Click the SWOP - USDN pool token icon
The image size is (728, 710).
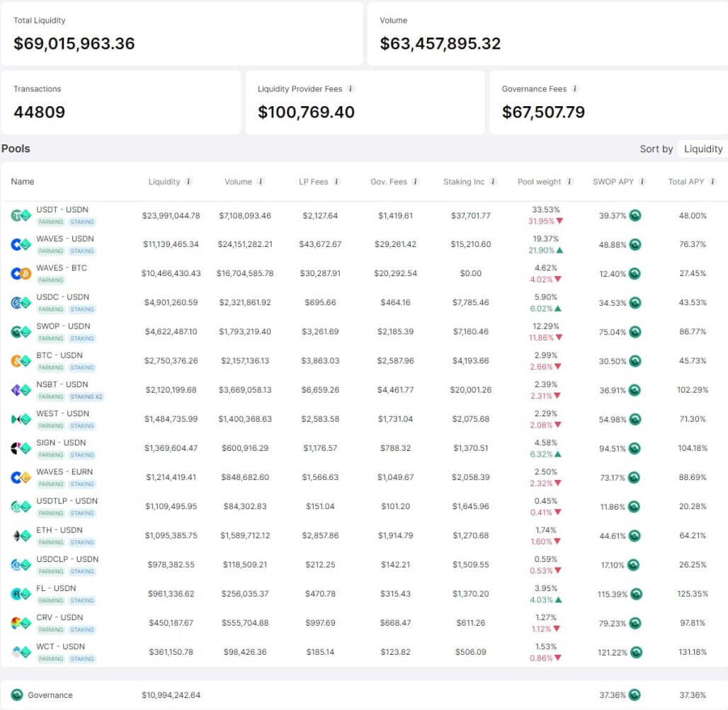click(x=21, y=331)
